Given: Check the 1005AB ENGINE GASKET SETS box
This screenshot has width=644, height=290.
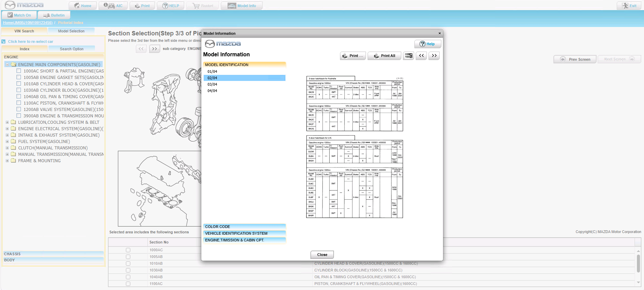Looking at the screenshot, I should coord(19,77).
